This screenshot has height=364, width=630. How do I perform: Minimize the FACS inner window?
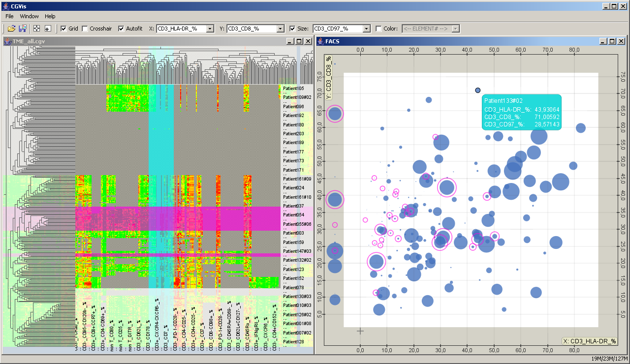[603, 41]
